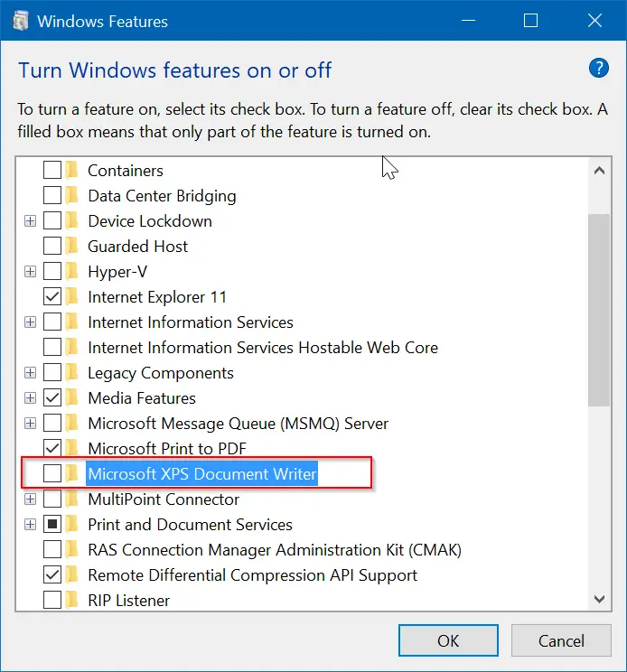Click the folder icon beside Media Features
Screen dimensions: 627x672
[x=72, y=398]
